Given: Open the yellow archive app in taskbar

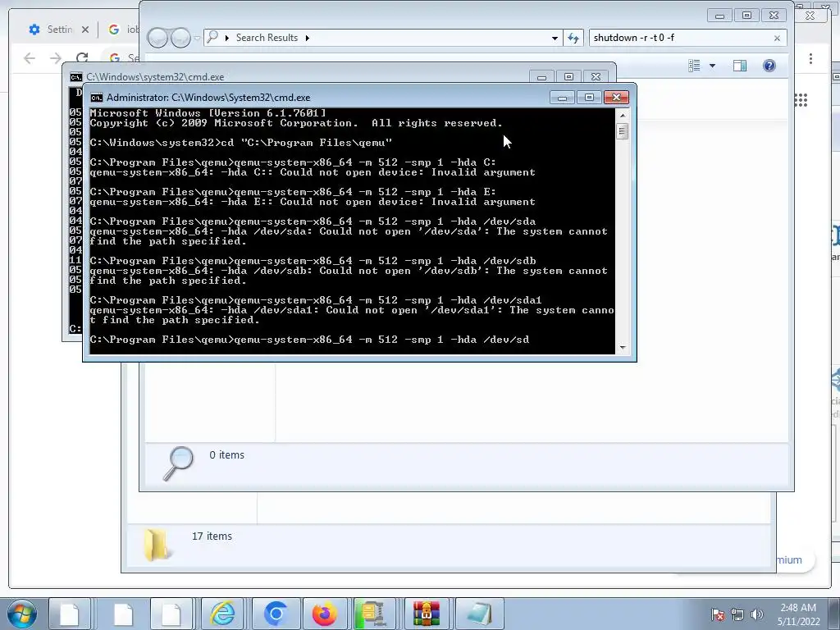Looking at the screenshot, I should 374,614.
